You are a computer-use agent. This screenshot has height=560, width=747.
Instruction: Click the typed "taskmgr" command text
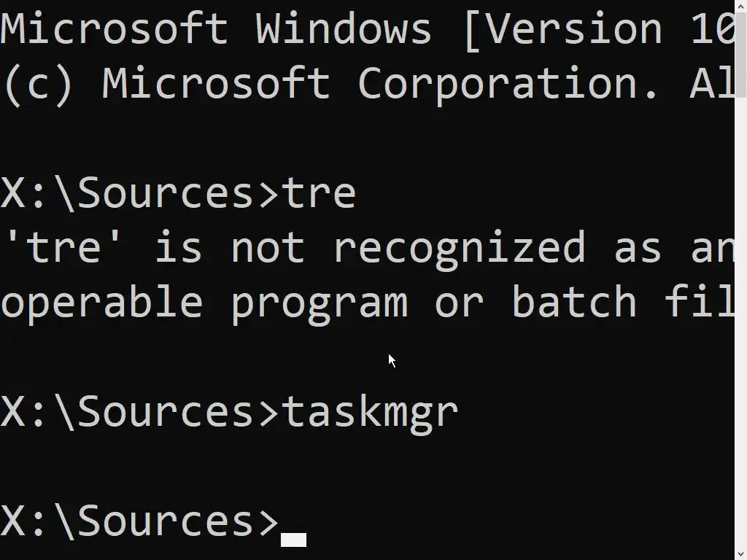point(370,412)
